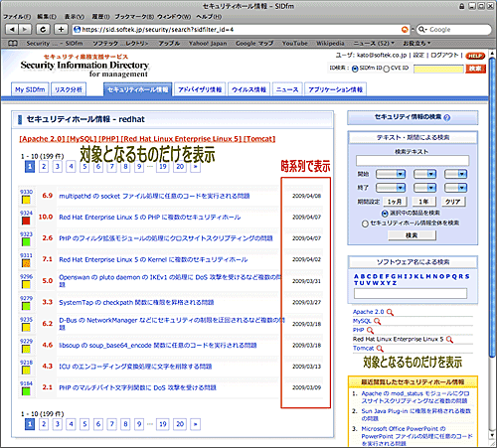This screenshot has height=448, width=497.
Task: Click the yellow severity icon for item 9296
Action: 26,284
